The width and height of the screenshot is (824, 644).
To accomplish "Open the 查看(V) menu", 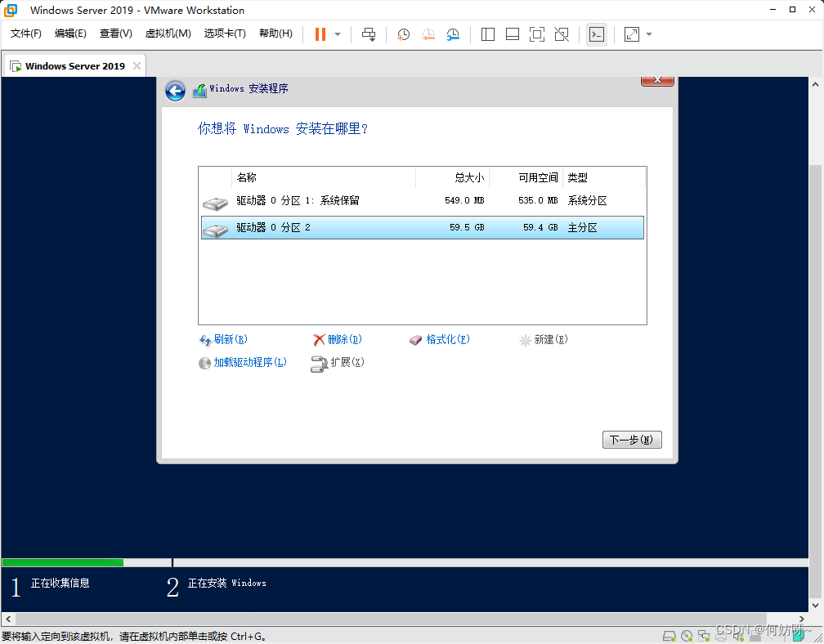I will 115,34.
